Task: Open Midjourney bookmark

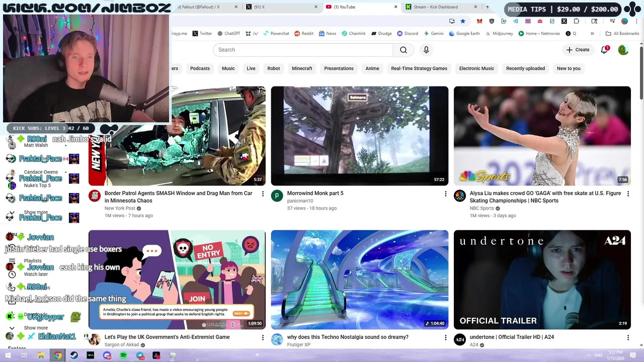Action: point(499,34)
